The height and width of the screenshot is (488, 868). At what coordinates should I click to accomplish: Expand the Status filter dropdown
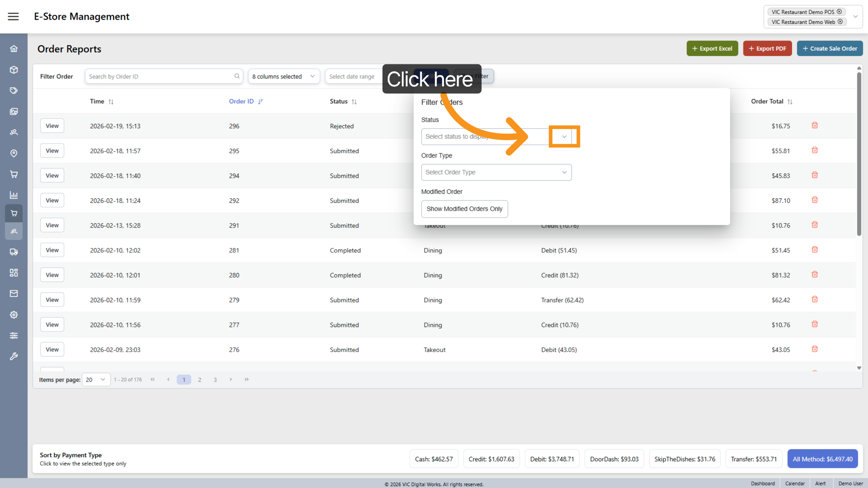[x=564, y=137]
